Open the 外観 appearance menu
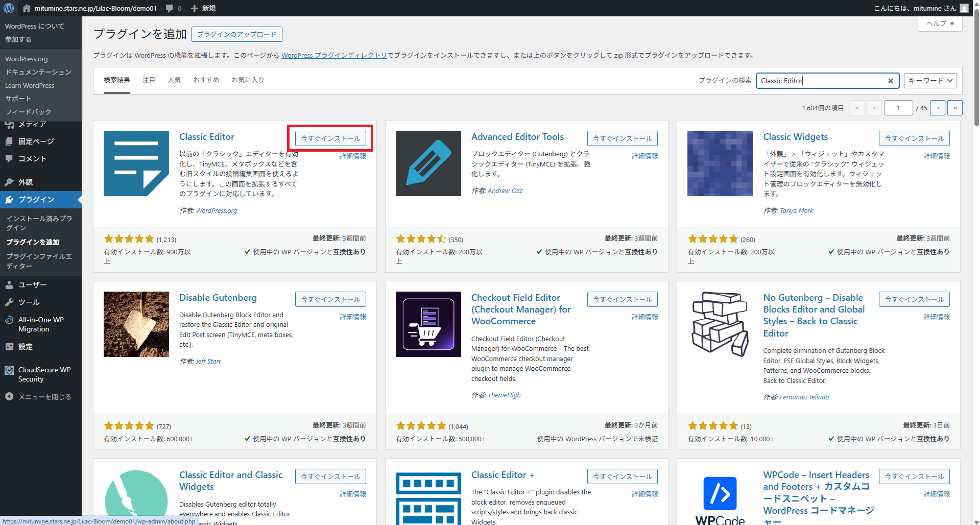Screen dimensions: 980x525 point(26,182)
